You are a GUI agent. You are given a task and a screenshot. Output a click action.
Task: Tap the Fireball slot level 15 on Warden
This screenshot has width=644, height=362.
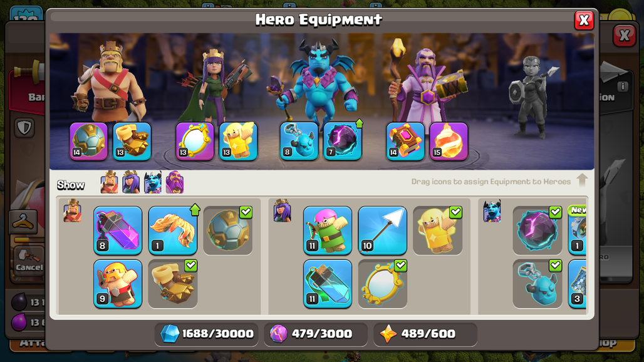pos(449,141)
